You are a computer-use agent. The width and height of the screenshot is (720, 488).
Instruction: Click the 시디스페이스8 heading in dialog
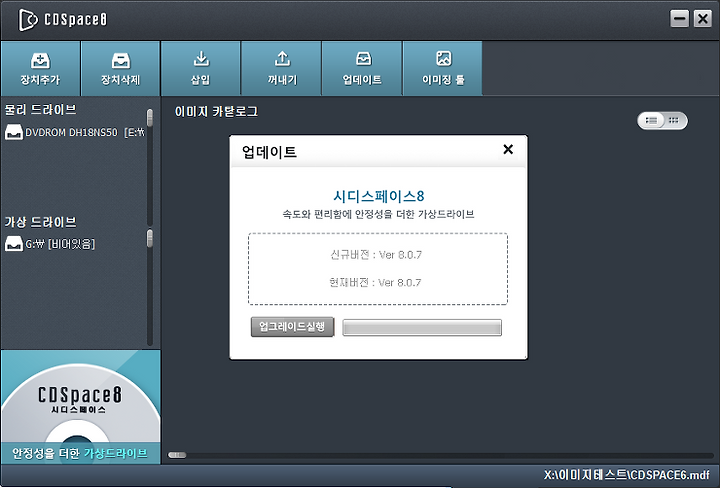click(378, 196)
